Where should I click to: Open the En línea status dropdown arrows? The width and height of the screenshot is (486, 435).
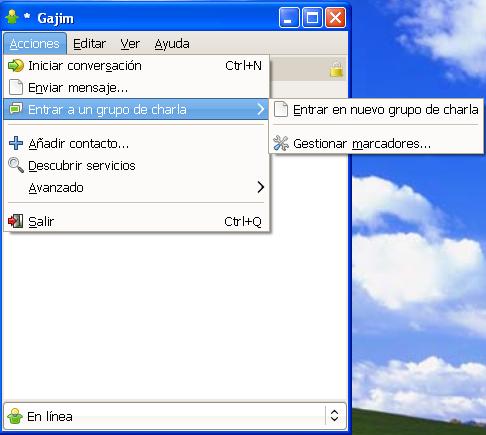334,416
